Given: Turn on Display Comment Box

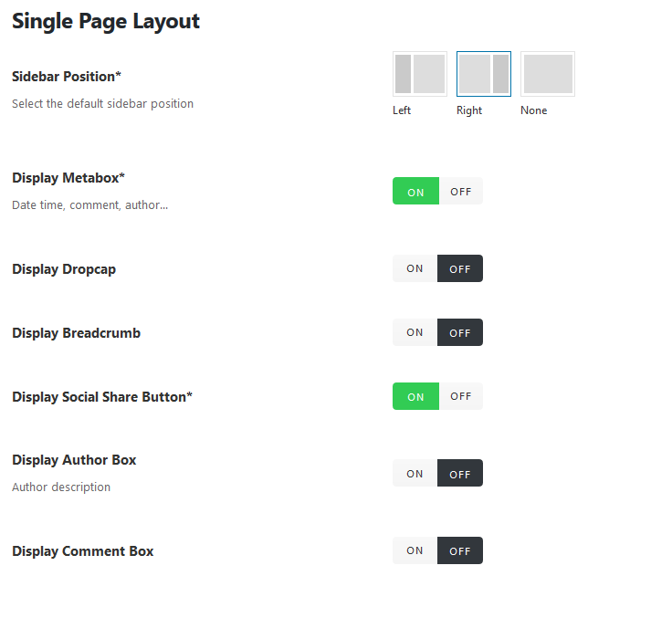Looking at the screenshot, I should (415, 551).
